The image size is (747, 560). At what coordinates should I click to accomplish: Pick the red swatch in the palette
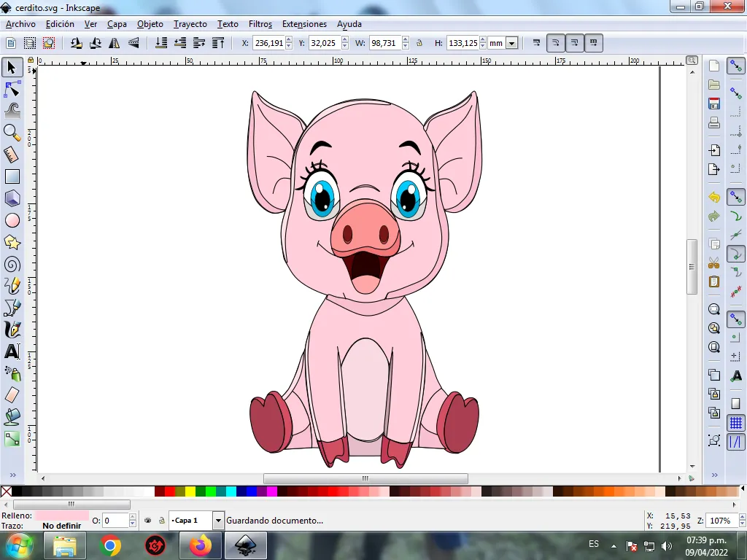point(169,491)
